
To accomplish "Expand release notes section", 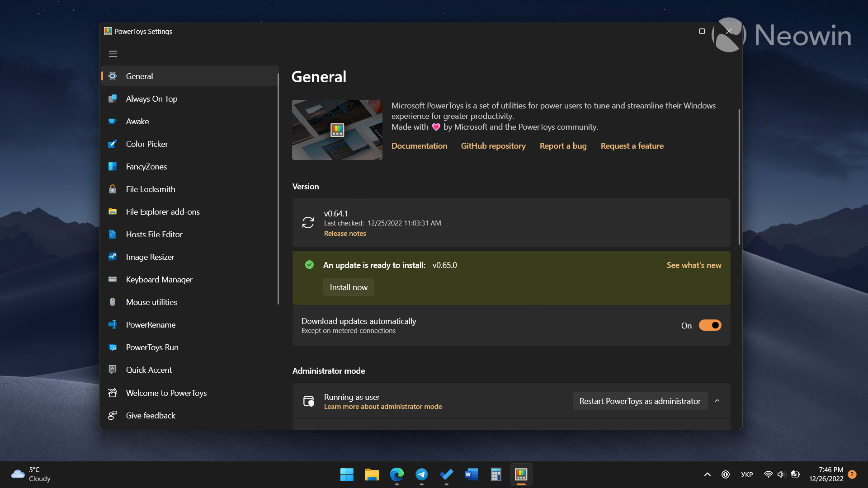I will click(344, 233).
